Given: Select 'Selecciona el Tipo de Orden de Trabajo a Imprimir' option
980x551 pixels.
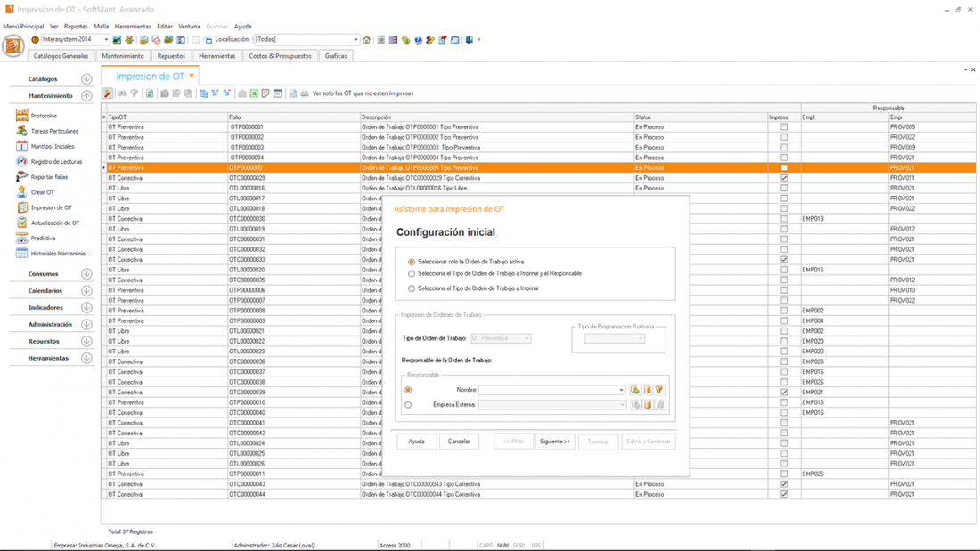Looking at the screenshot, I should coord(412,288).
